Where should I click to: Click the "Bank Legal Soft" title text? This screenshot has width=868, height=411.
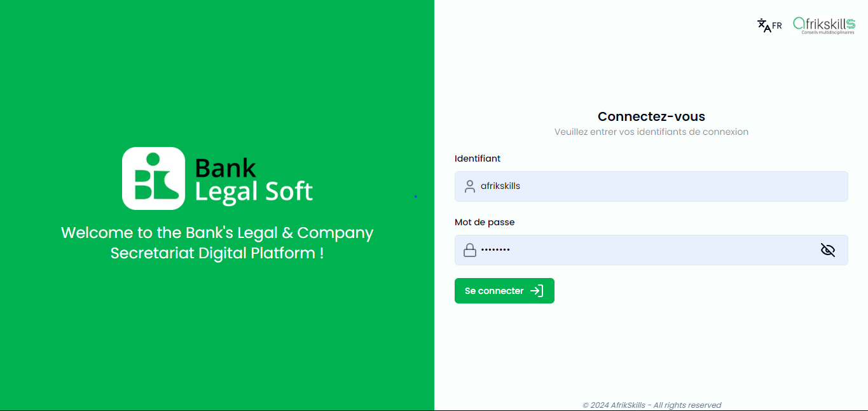[254, 179]
